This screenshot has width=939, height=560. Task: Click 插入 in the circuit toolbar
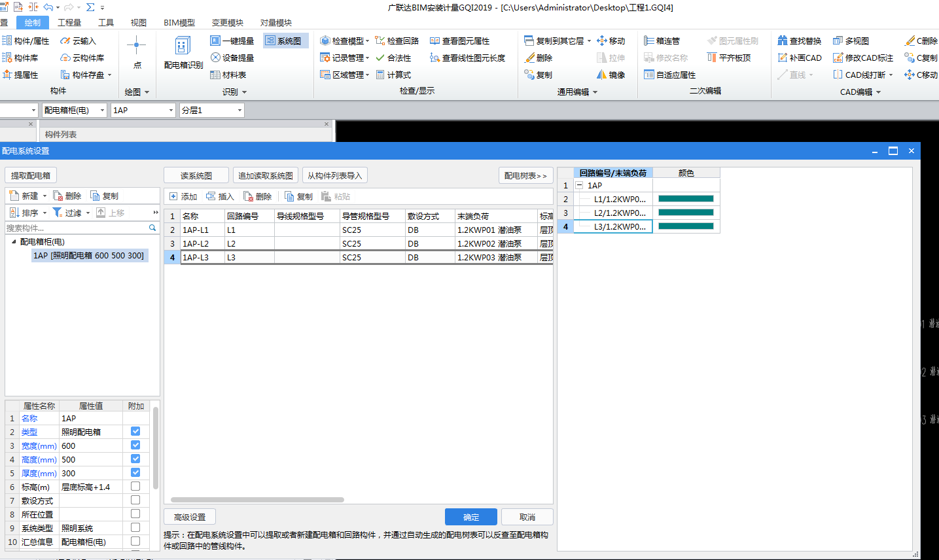click(220, 196)
